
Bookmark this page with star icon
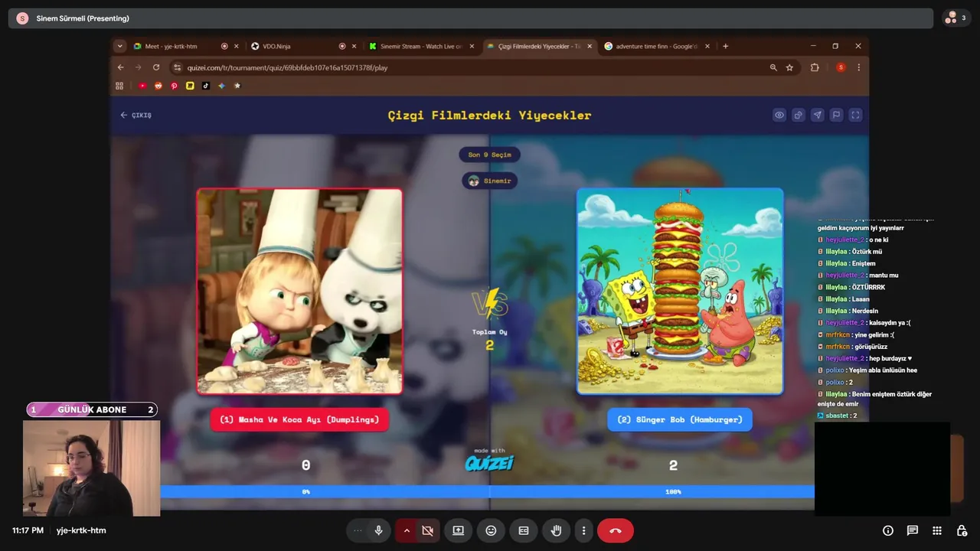[x=789, y=67]
